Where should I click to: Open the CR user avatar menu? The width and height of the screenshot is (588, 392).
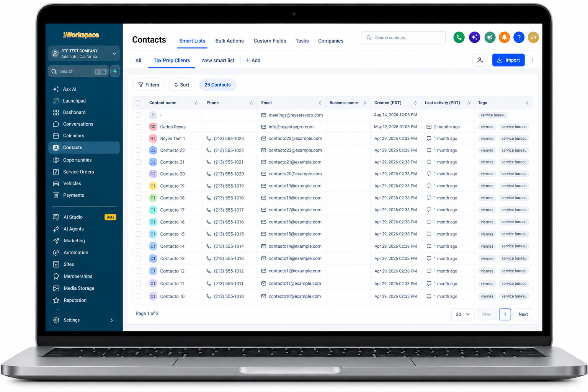(x=533, y=37)
